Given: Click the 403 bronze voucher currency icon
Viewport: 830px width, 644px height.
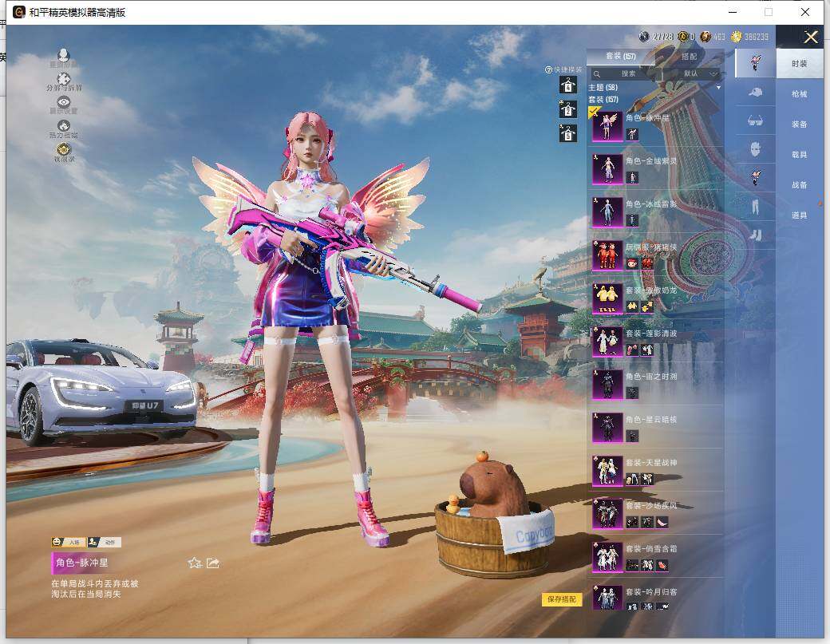Looking at the screenshot, I should coord(705,37).
